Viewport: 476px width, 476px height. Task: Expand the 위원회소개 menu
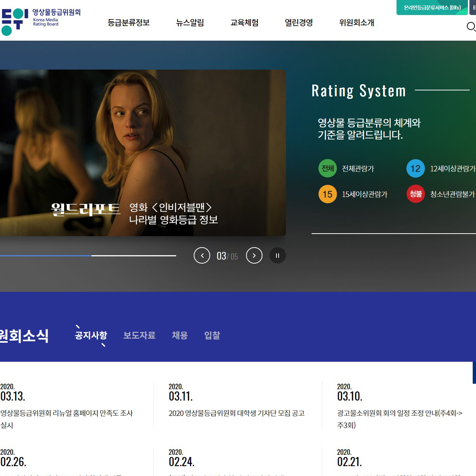(356, 23)
